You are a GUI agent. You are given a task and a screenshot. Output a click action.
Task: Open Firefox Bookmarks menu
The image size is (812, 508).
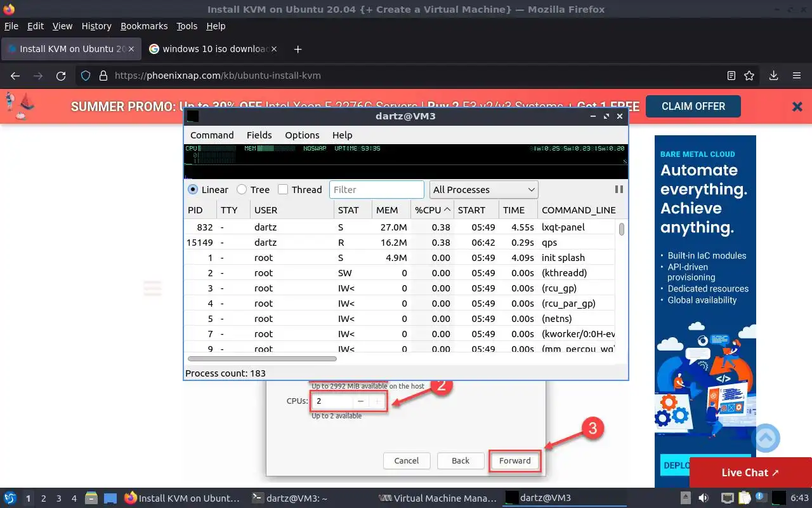(x=144, y=26)
